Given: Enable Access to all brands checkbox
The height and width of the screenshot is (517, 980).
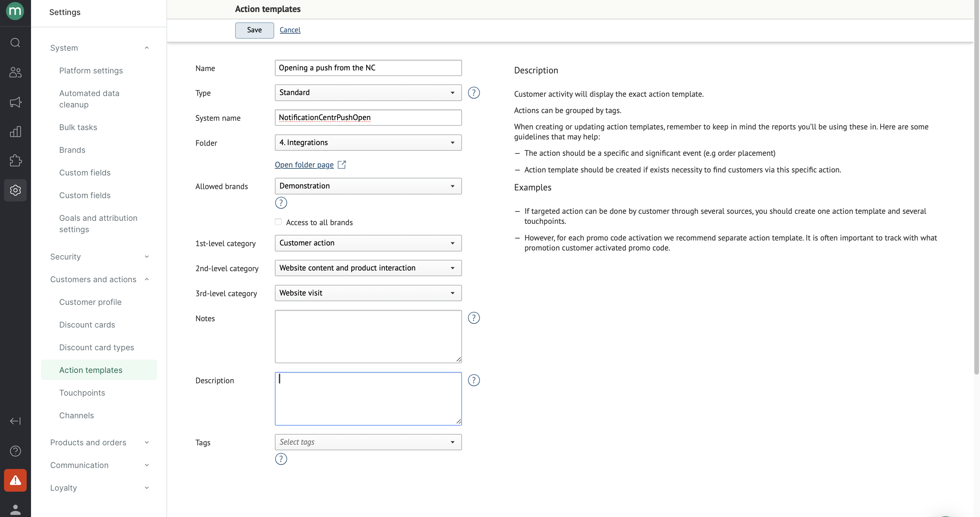Looking at the screenshot, I should 279,222.
